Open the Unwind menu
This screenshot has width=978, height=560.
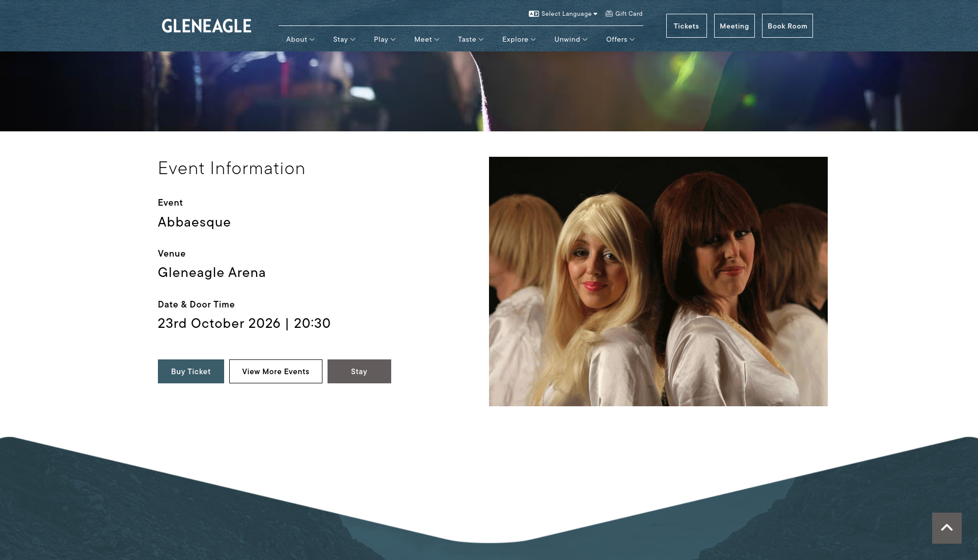click(x=571, y=39)
